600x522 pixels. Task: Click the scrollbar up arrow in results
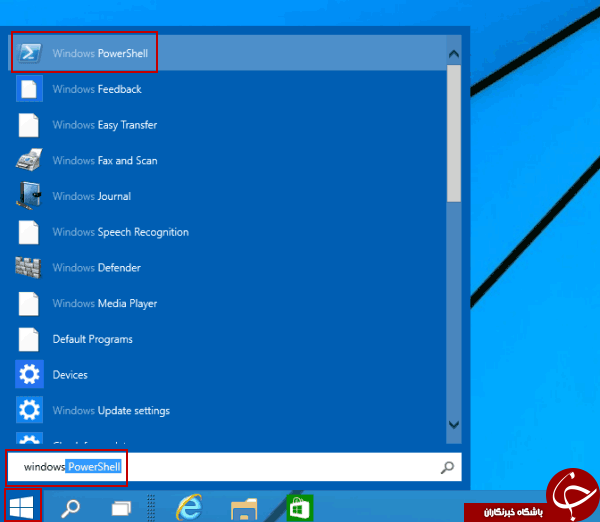pos(454,54)
